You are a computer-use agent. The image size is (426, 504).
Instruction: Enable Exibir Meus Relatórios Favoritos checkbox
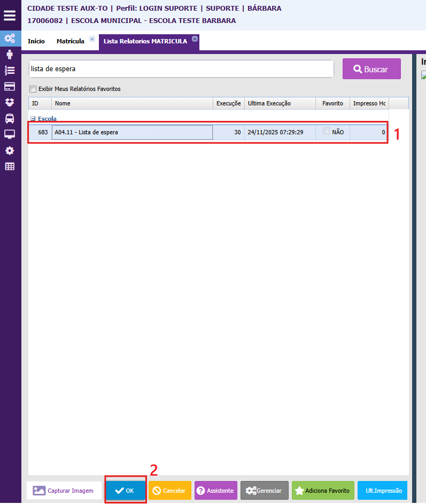point(33,89)
